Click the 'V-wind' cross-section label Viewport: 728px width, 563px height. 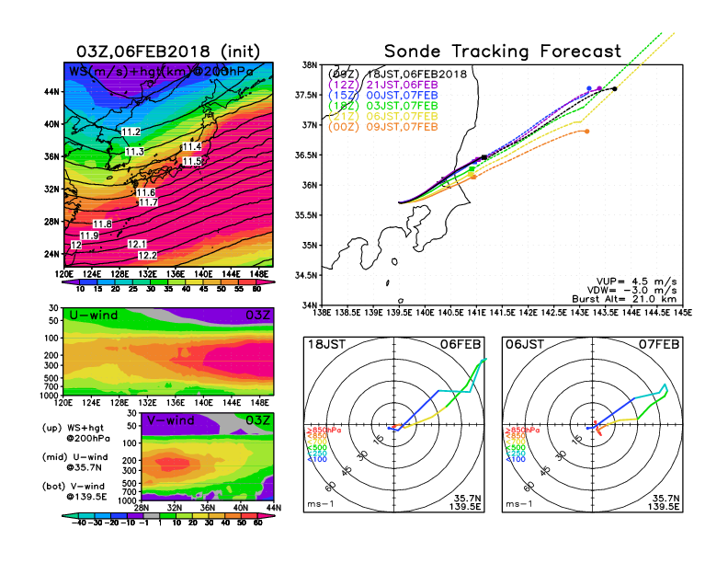171,420
